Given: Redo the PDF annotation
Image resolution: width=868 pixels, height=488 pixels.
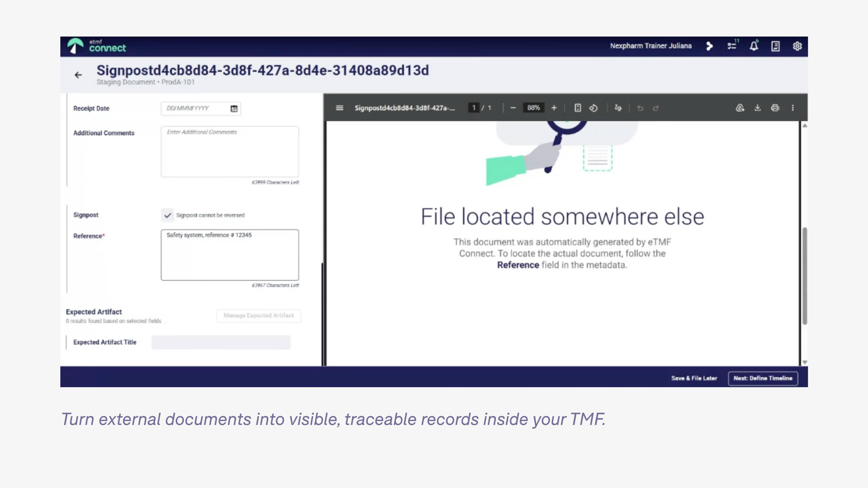Looking at the screenshot, I should pos(655,108).
